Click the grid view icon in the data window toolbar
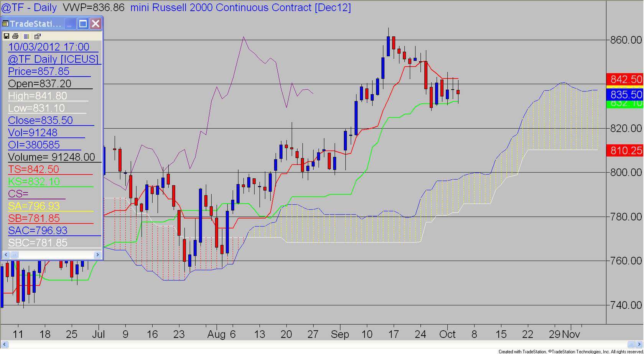This screenshot has height=354, width=644. click(26, 36)
